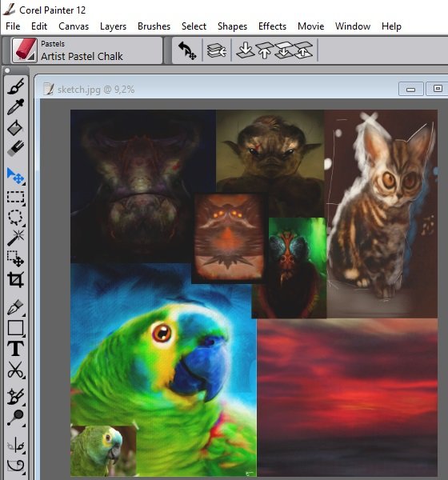448x480 pixels.
Task: Open the Select menu
Action: point(194,26)
